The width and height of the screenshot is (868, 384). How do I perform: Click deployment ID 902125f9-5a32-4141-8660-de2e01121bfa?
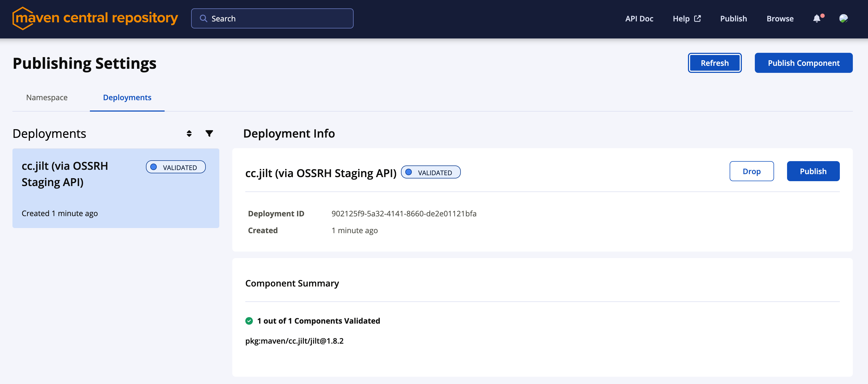pos(404,214)
